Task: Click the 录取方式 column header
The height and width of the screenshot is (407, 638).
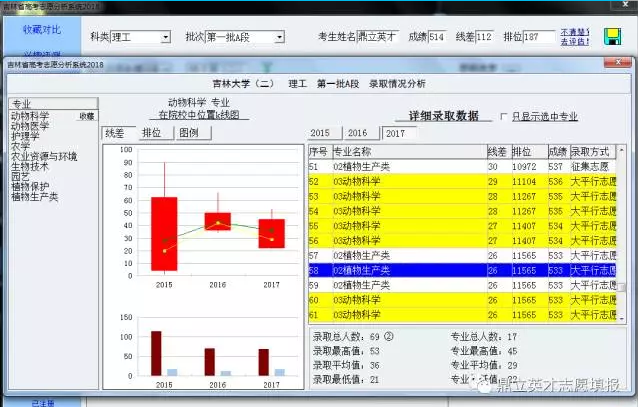Action: (593, 152)
